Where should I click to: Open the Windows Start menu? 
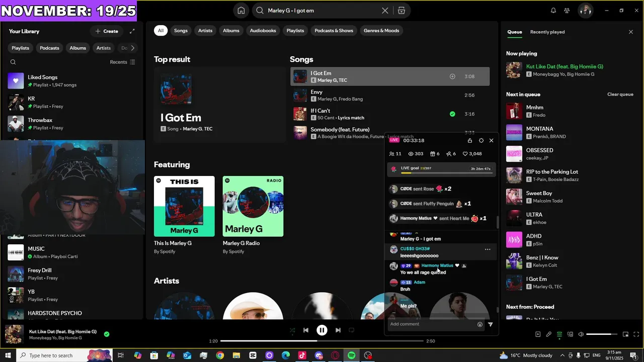tap(8, 355)
